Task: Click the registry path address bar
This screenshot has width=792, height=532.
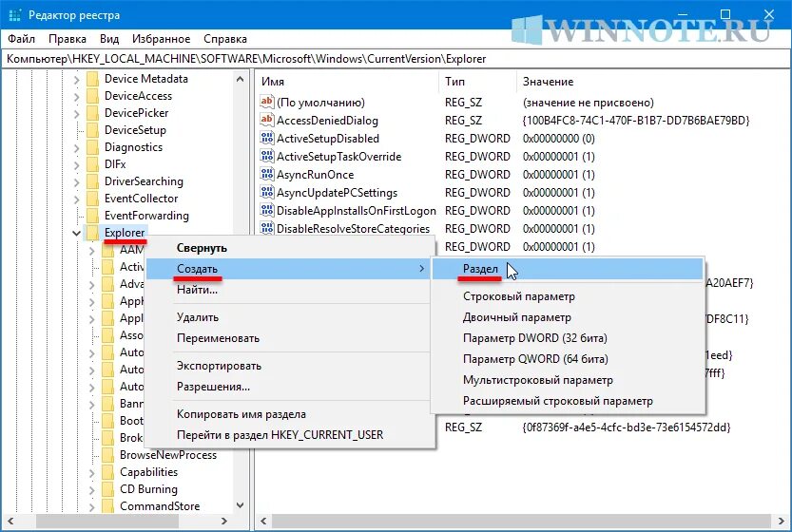Action: coord(396,59)
